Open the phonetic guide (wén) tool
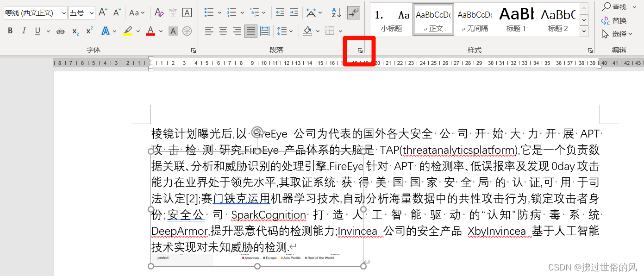 coord(173,13)
